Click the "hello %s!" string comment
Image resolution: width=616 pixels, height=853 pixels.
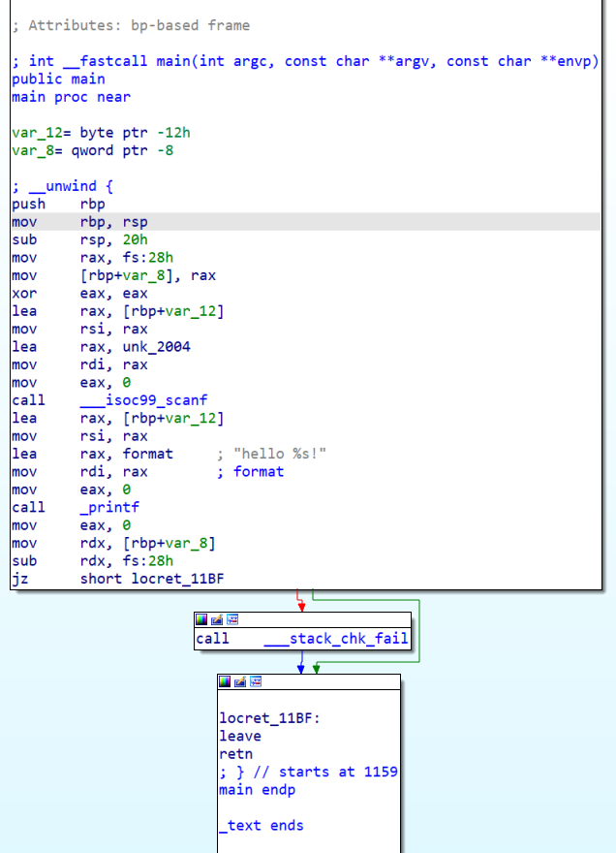point(280,455)
